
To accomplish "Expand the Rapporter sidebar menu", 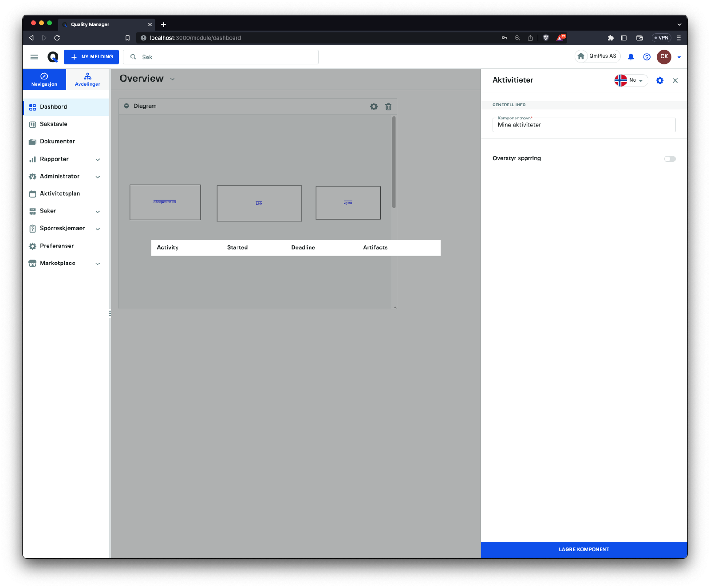I will (x=98, y=159).
